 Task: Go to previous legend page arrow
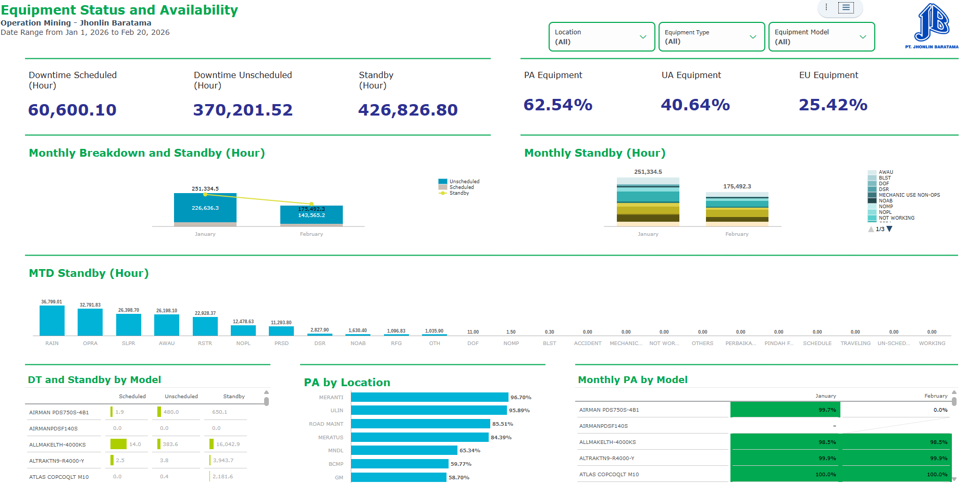pos(871,229)
